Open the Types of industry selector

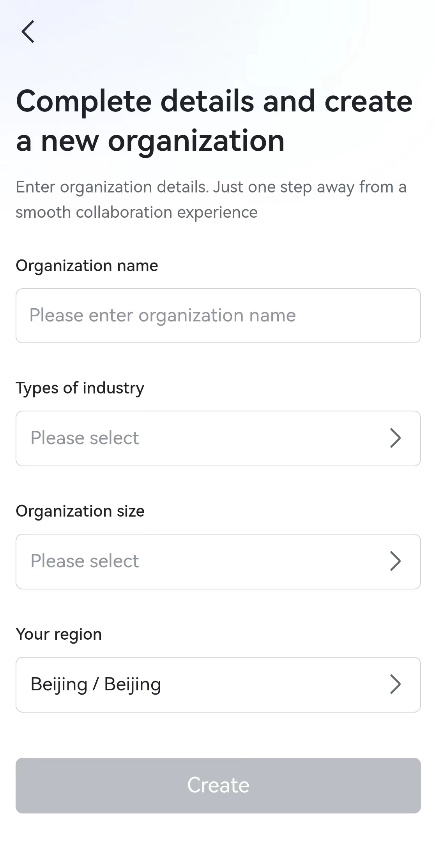(217, 438)
